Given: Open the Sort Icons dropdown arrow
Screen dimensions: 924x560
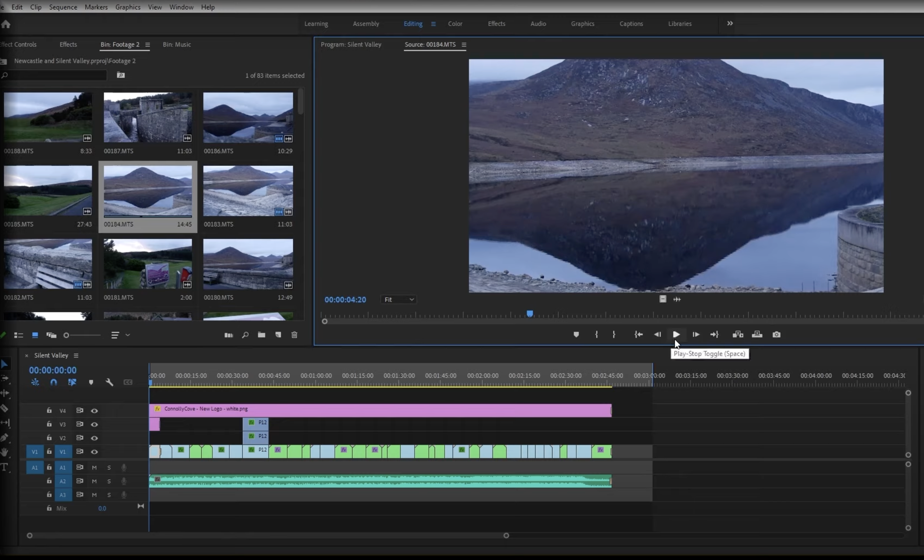Looking at the screenshot, I should (x=128, y=335).
